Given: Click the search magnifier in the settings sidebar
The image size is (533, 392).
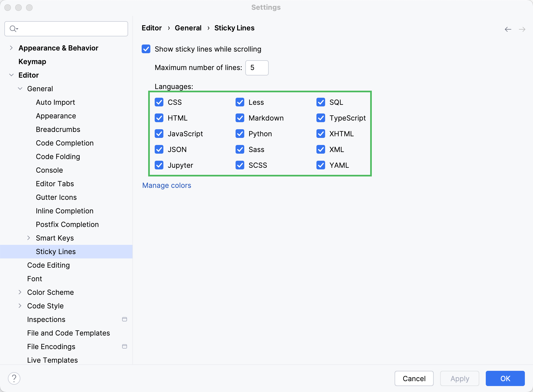Looking at the screenshot, I should click(x=13, y=29).
